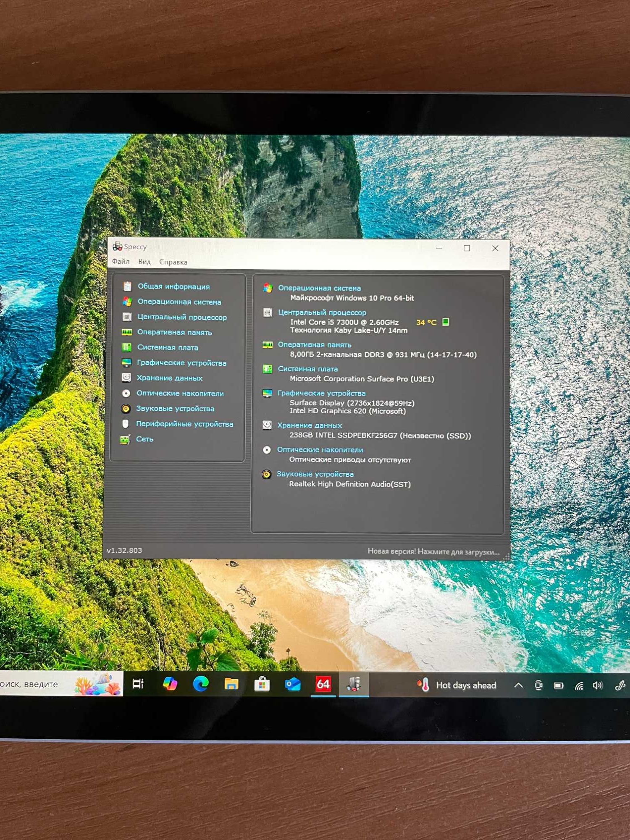Expand hidden system tray icons
The image size is (630, 840).
(519, 685)
